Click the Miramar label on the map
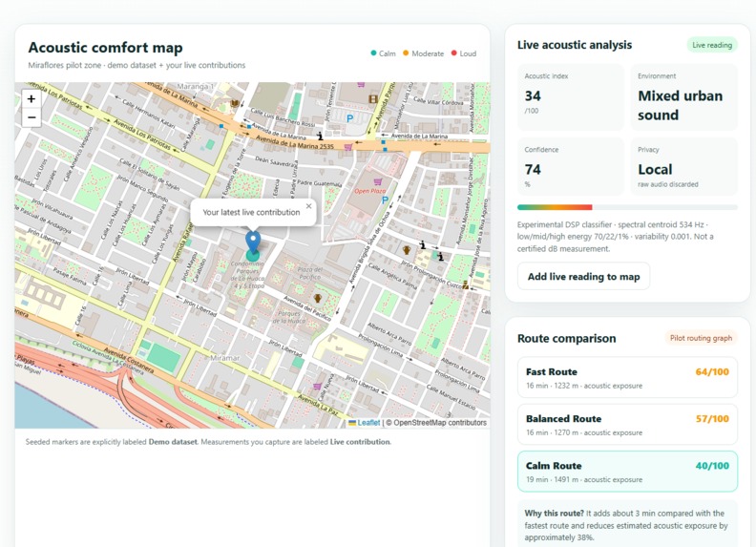The height and width of the screenshot is (547, 756). (x=224, y=358)
